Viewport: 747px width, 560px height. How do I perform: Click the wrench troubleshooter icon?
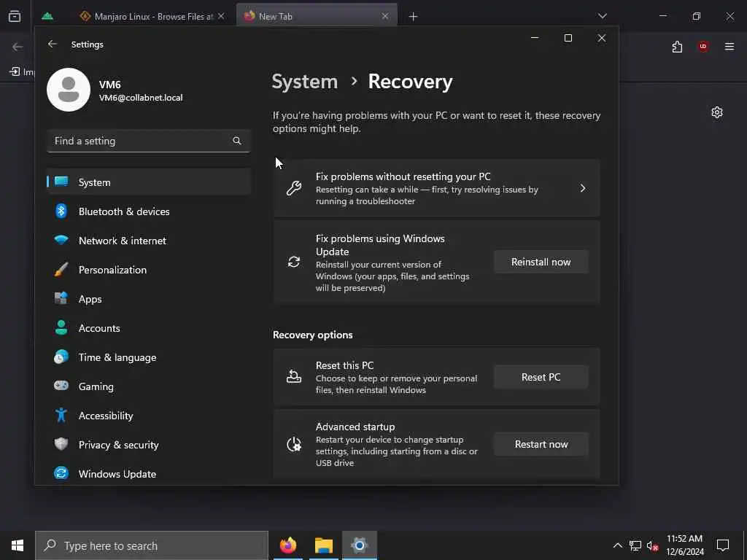pos(294,188)
